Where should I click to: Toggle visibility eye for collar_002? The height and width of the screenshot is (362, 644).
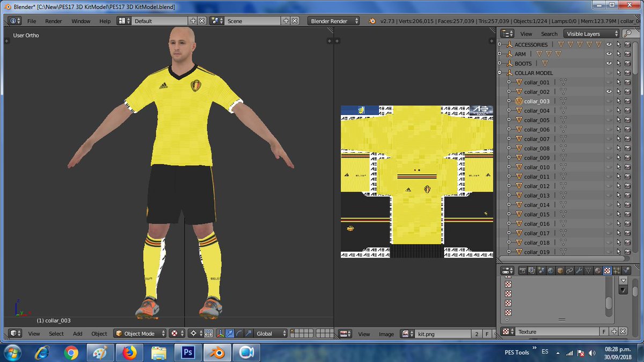coord(609,92)
